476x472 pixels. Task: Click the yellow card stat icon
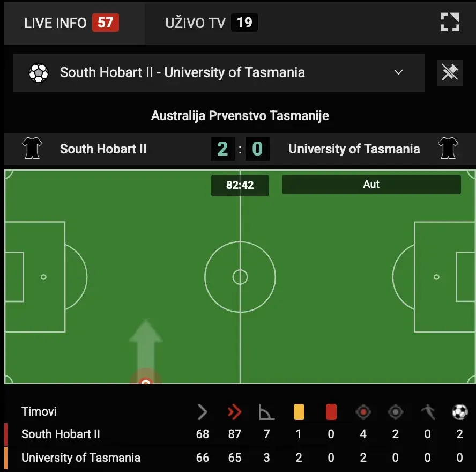pyautogui.click(x=299, y=412)
